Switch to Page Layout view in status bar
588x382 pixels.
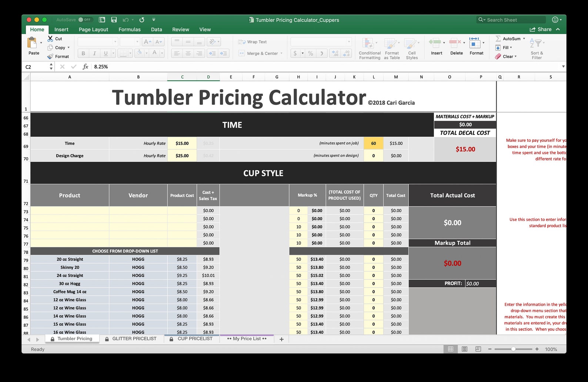[464, 349]
